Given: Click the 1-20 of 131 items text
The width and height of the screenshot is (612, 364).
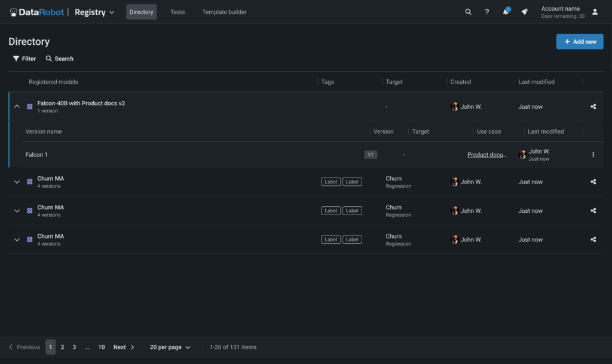Looking at the screenshot, I should click(x=233, y=347).
